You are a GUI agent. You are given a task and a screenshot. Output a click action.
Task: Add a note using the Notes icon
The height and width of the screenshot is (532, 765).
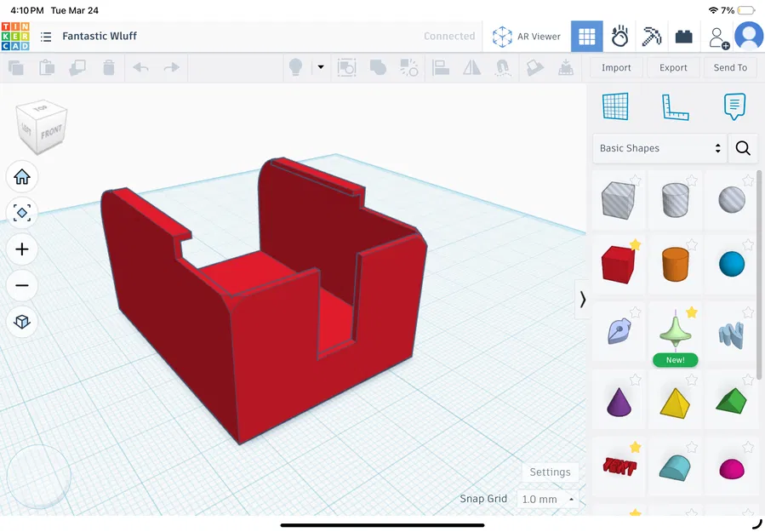734,106
